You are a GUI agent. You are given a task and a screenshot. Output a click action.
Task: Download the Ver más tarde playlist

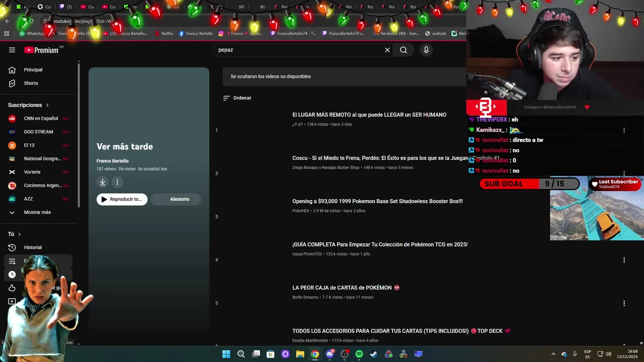click(x=103, y=182)
